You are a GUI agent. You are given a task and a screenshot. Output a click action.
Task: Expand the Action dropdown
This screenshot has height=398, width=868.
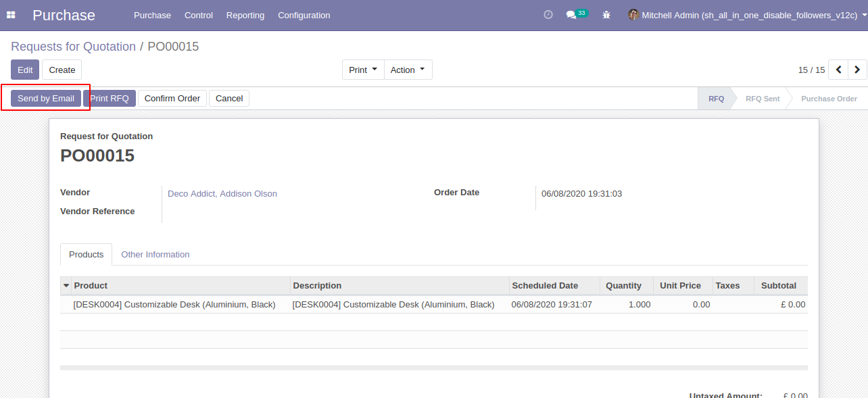(408, 70)
